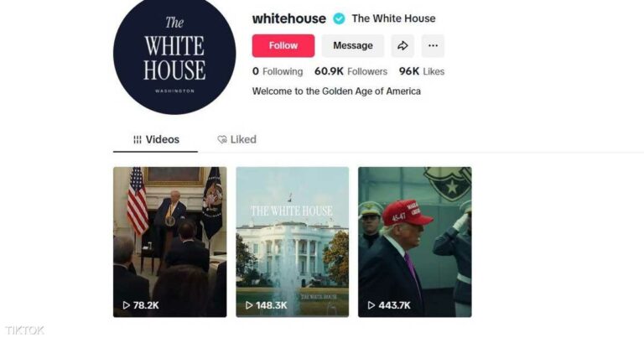Viewport: 644px width, 338px height.
Task: Click play icon on 443.7K video
Action: pyautogui.click(x=371, y=305)
